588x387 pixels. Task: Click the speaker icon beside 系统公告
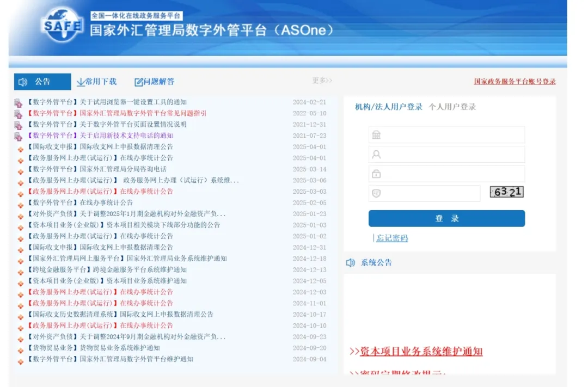click(x=351, y=263)
